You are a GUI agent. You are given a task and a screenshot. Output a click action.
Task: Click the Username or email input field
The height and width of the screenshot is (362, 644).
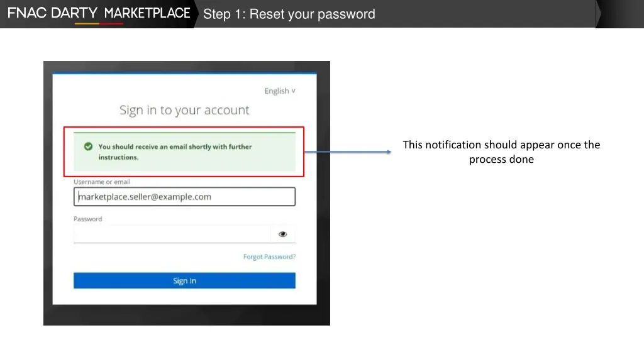coord(184,197)
